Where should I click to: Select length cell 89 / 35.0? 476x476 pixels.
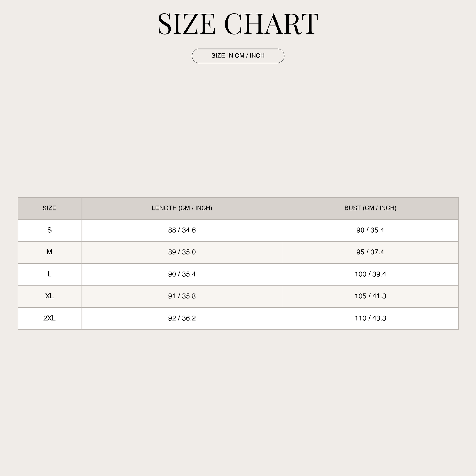pos(182,252)
